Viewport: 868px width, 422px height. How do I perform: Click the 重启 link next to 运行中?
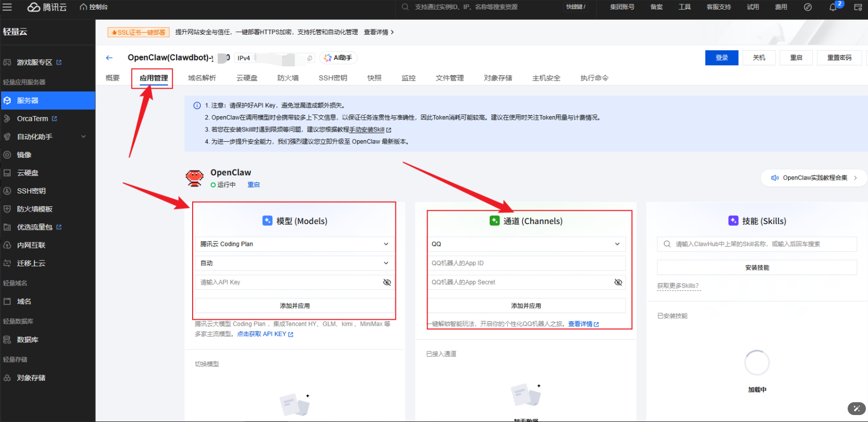pos(254,185)
